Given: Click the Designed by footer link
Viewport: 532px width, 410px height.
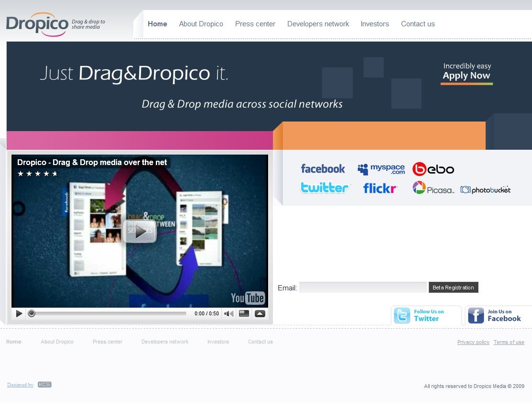Looking at the screenshot, I should [21, 385].
